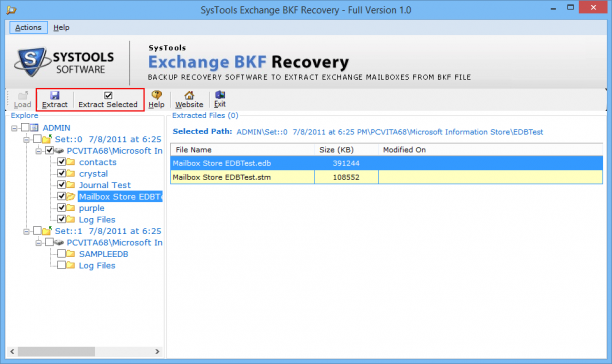Viewport: 612px width, 364px height.
Task: Click the tree scrollbar right arrow
Action: point(157,352)
